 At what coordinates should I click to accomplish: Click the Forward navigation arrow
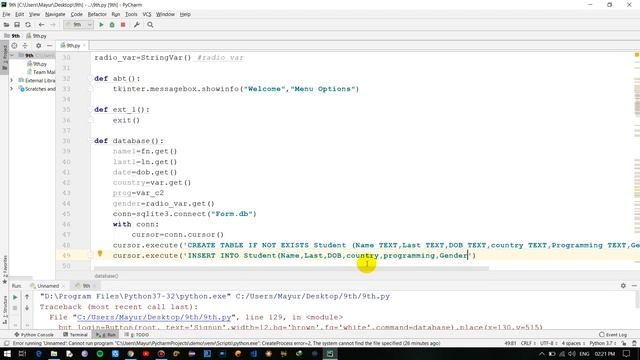coord(52,25)
